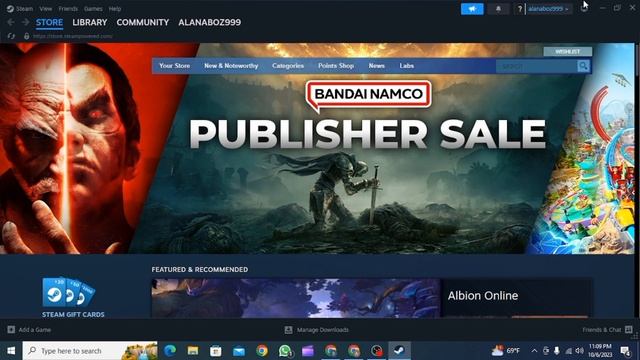Image resolution: width=640 pixels, height=360 pixels.
Task: Reload the store page
Action: [x=11, y=36]
